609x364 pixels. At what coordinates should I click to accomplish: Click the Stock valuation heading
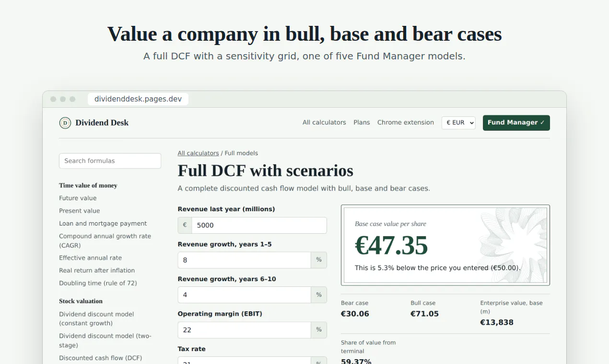[x=81, y=301]
